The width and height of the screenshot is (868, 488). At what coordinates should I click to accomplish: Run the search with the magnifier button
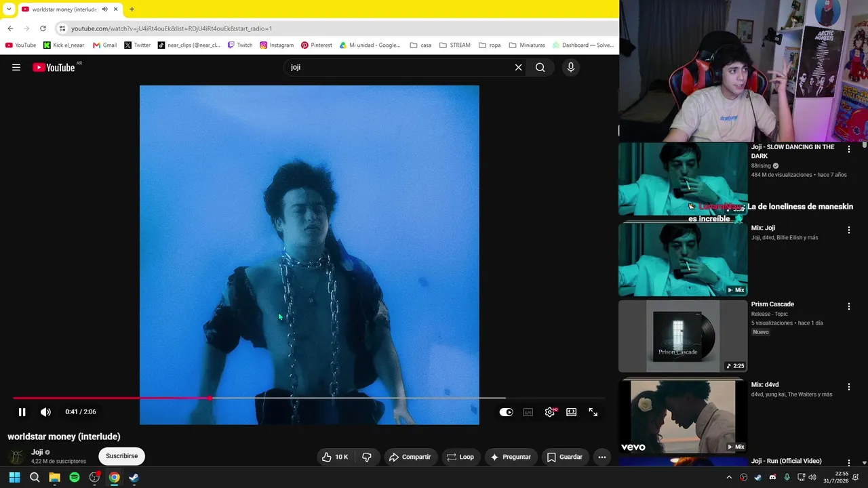(x=540, y=67)
